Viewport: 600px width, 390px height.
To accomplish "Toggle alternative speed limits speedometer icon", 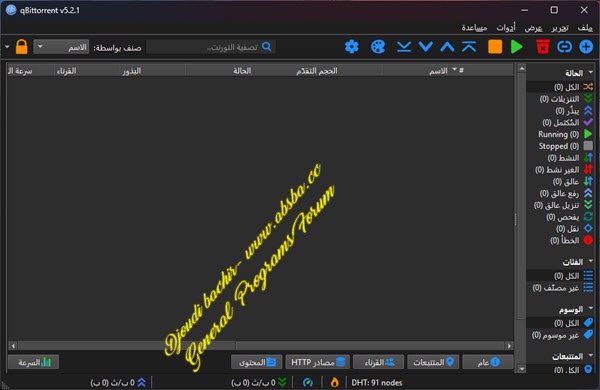I will (308, 382).
